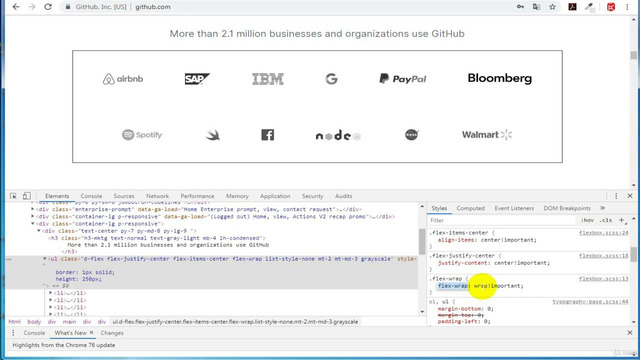The width and height of the screenshot is (640, 360).
Task: Close the bottom drawer panel
Action: click(x=630, y=333)
